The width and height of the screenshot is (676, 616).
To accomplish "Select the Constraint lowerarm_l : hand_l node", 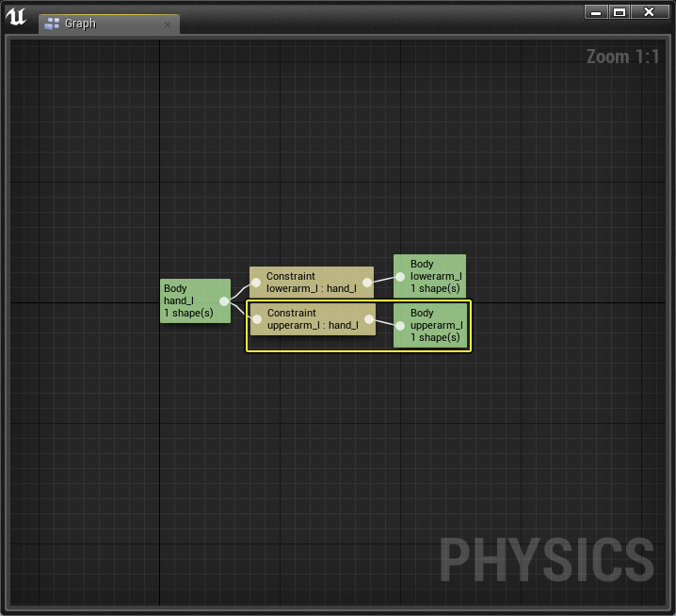I will tap(312, 283).
